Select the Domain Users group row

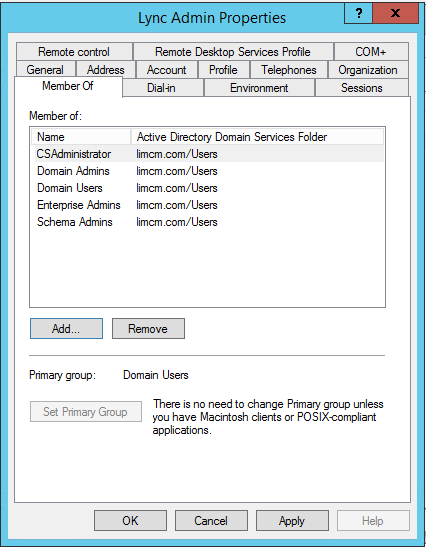pos(209,188)
